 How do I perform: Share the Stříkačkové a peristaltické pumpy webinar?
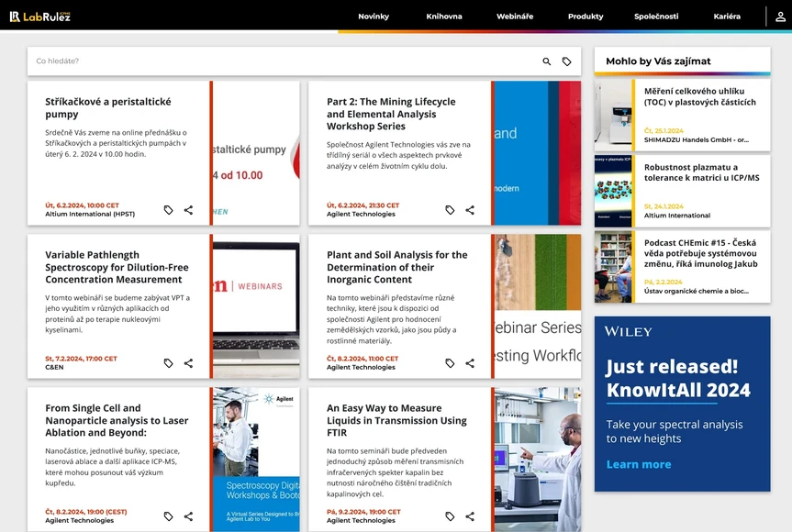click(x=188, y=210)
